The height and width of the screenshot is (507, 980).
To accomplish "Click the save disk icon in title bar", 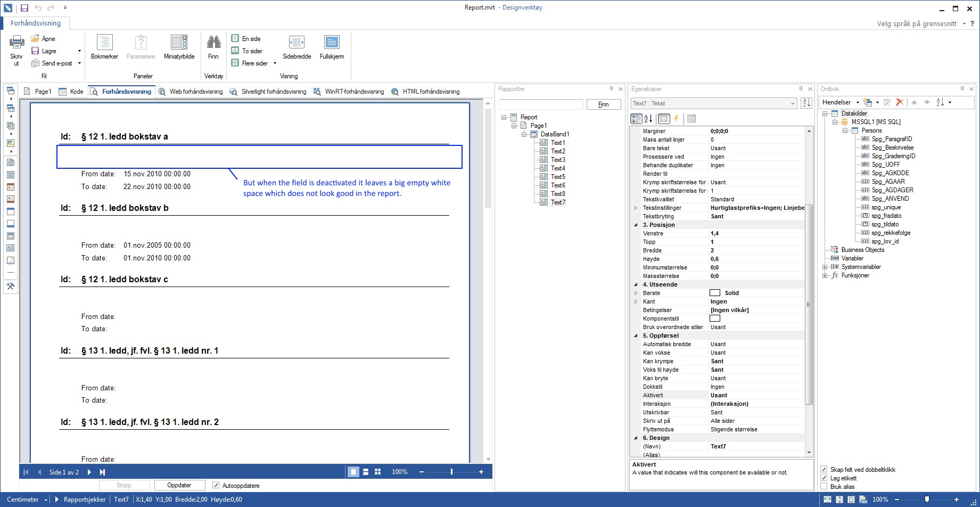I will [x=24, y=7].
